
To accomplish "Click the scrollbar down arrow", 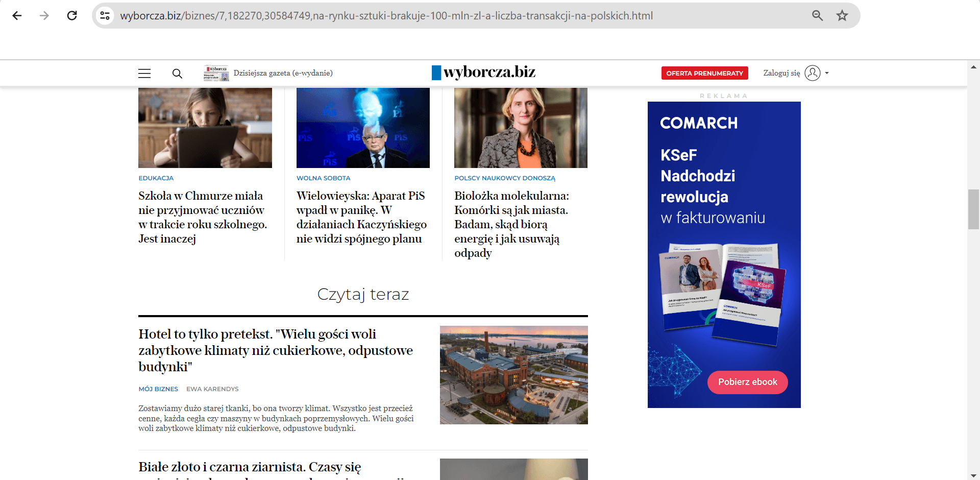I will (973, 475).
